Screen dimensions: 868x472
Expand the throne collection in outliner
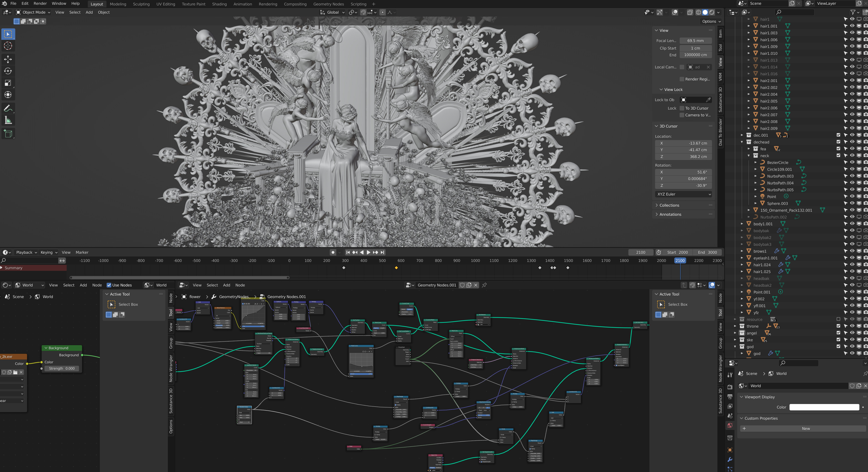(x=735, y=326)
